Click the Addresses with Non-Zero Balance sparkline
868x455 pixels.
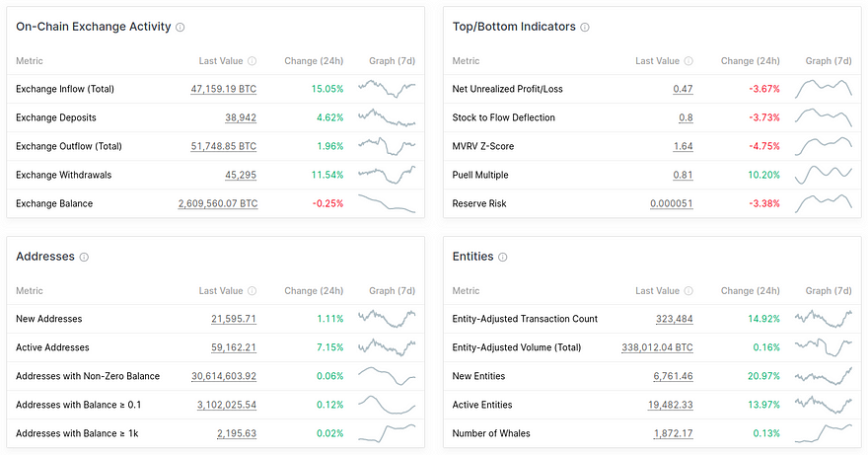(x=387, y=376)
